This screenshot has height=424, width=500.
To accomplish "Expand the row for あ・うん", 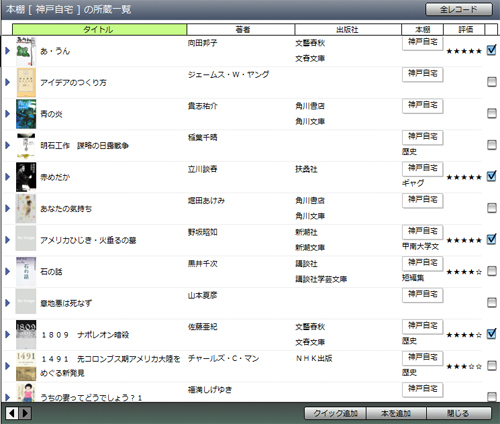I will coord(8,51).
